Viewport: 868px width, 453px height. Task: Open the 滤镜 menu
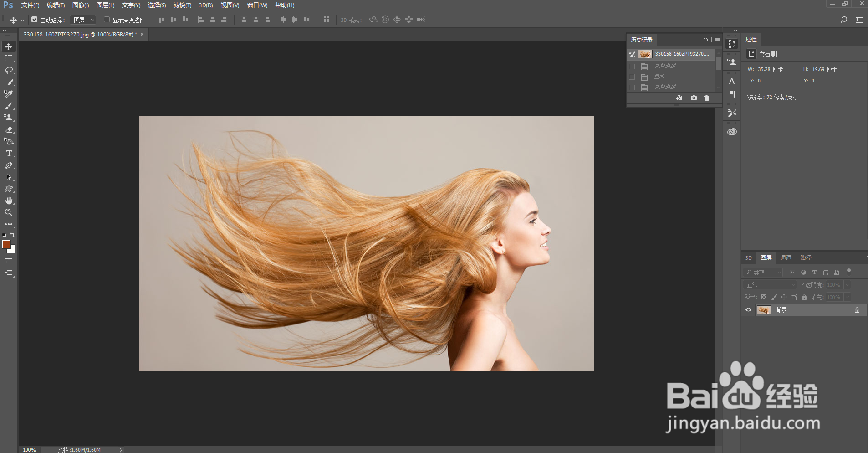(182, 5)
